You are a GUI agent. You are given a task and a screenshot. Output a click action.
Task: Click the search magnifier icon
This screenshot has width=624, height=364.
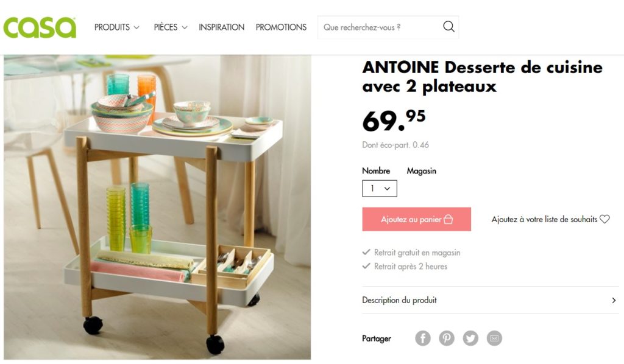click(448, 27)
